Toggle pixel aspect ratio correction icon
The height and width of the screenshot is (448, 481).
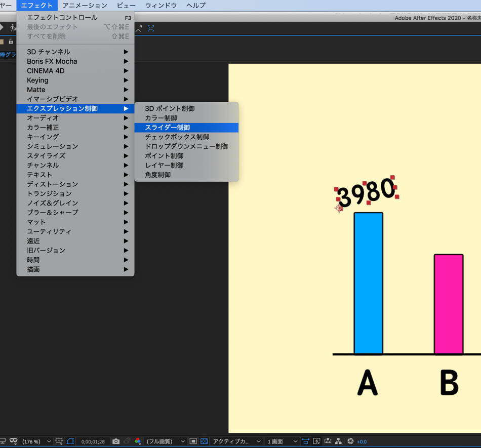[x=305, y=441]
